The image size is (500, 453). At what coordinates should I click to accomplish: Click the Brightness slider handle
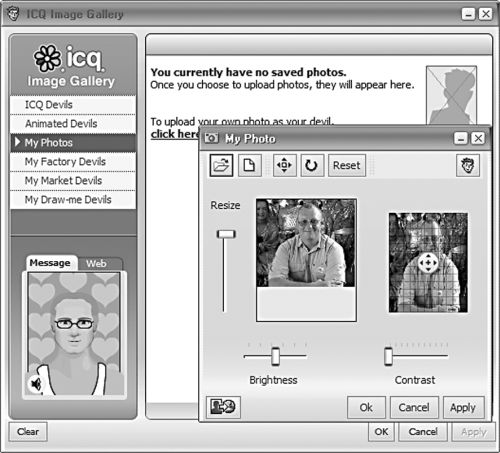click(x=275, y=356)
